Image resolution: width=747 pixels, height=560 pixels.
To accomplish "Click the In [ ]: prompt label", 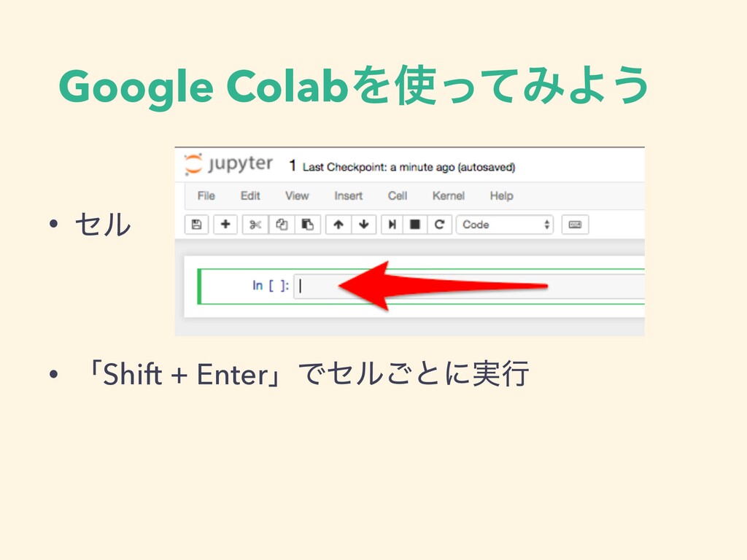I will [271, 285].
